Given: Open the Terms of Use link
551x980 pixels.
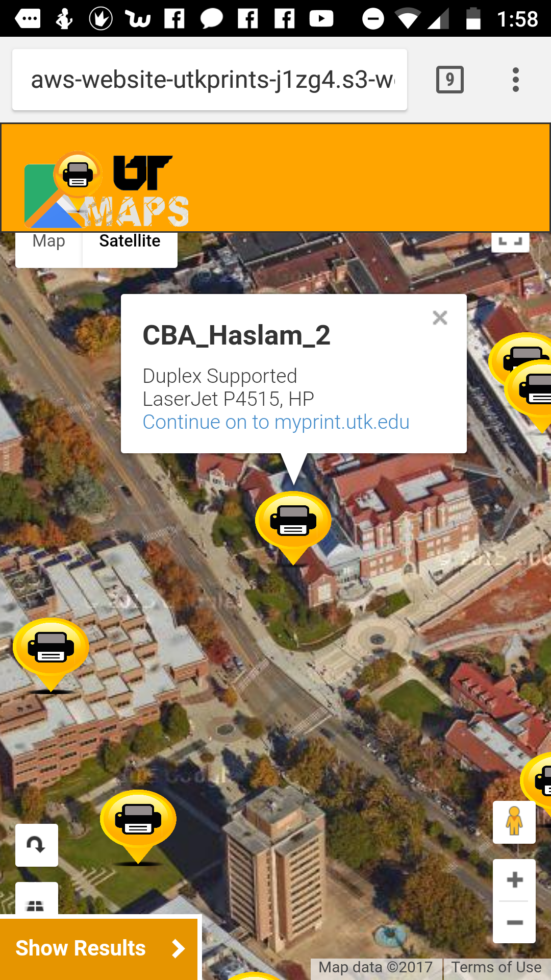Looking at the screenshot, I should [x=496, y=967].
